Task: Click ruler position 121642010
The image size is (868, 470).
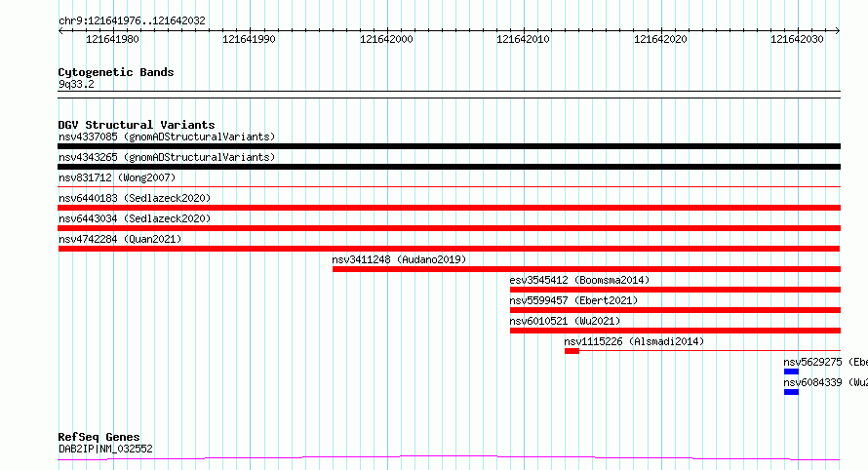Action: click(523, 39)
